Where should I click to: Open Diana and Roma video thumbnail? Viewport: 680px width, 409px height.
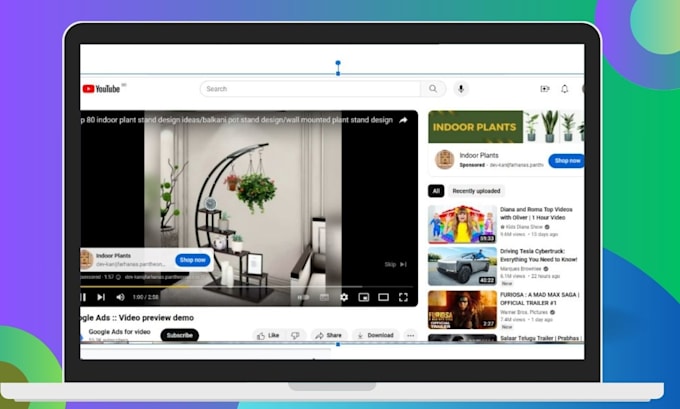click(462, 224)
